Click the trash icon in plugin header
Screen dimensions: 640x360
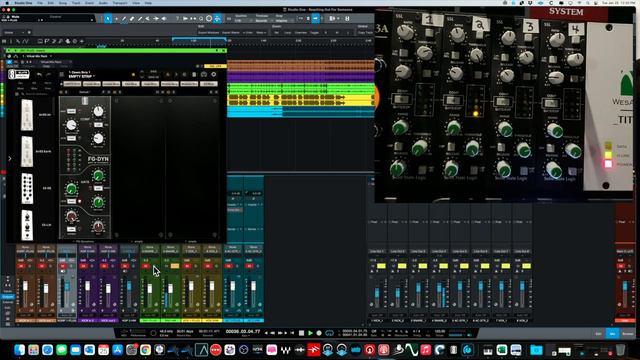point(194,75)
